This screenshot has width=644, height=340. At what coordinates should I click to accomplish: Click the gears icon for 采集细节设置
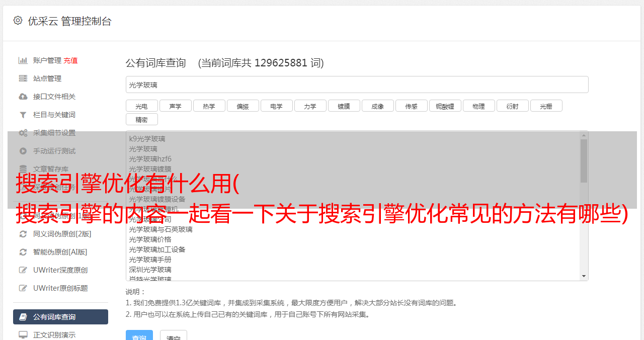click(23, 133)
